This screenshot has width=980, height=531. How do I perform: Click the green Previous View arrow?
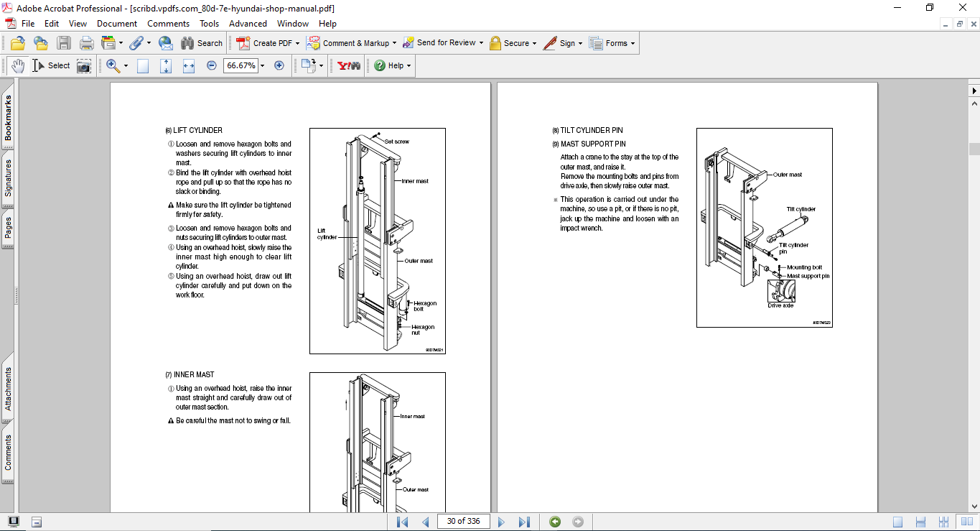(x=555, y=522)
